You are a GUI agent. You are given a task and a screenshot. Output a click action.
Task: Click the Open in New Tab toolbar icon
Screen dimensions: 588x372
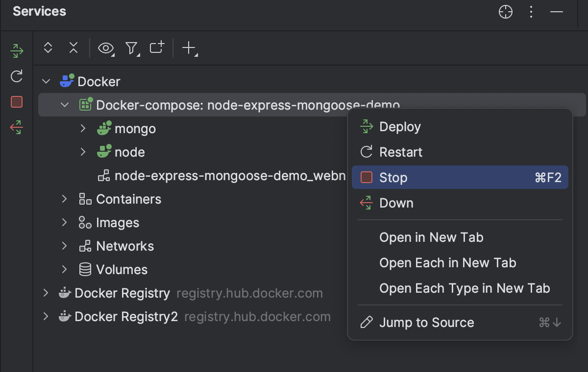[157, 47]
